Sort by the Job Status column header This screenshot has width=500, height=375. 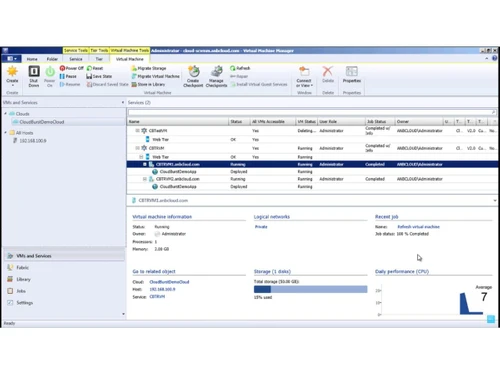coord(380,122)
